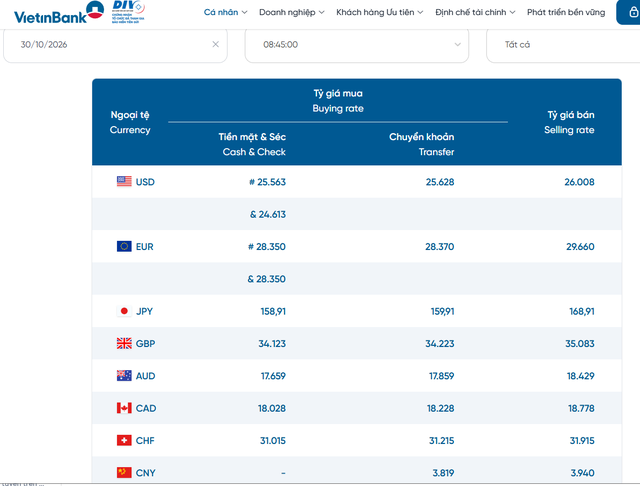Screen dimensions: 640x486
Task: Click JPY cash rate 158,91
Action: [x=273, y=311]
